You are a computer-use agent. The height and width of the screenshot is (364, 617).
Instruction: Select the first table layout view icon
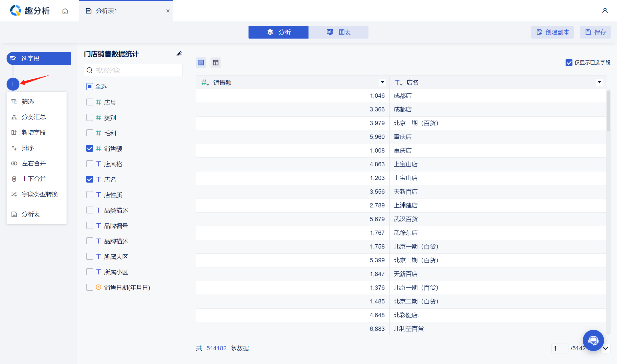point(201,63)
